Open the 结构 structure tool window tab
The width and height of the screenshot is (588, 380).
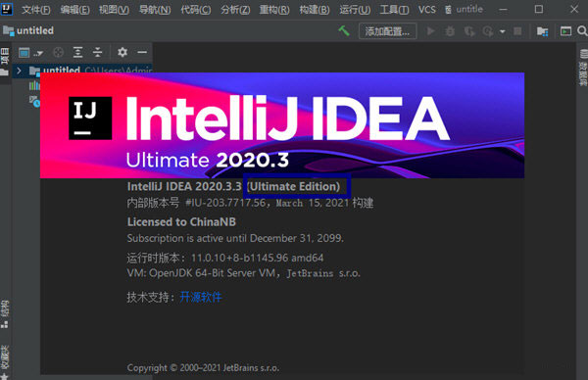5,314
